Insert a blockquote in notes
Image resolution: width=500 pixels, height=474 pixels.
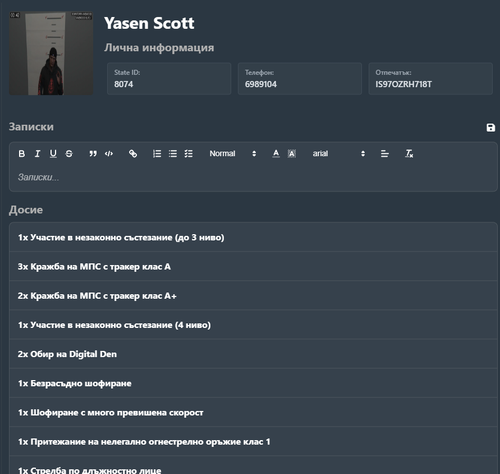[x=93, y=154]
